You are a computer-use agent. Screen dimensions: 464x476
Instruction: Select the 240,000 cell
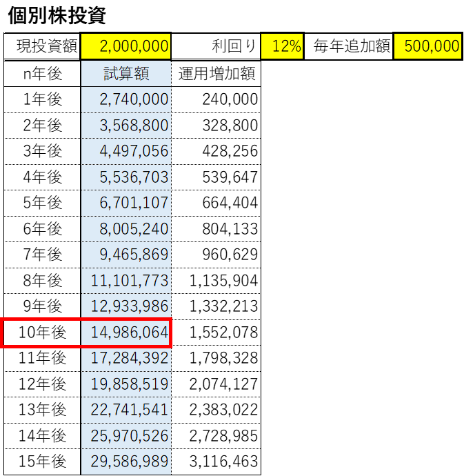(x=216, y=99)
